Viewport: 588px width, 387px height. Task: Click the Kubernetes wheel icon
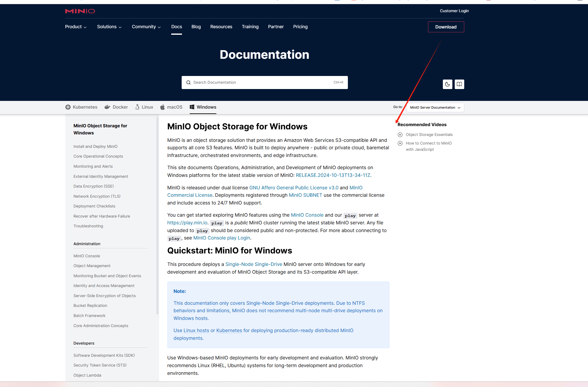[x=68, y=107]
